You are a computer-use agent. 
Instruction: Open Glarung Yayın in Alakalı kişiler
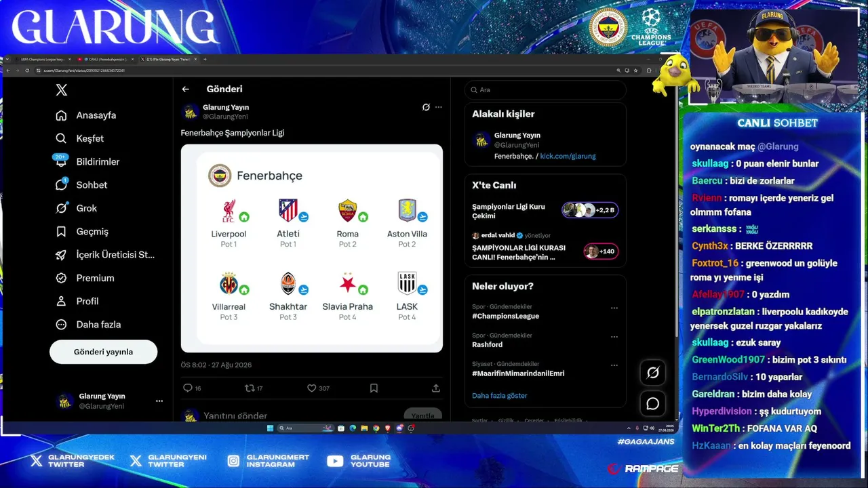517,135
